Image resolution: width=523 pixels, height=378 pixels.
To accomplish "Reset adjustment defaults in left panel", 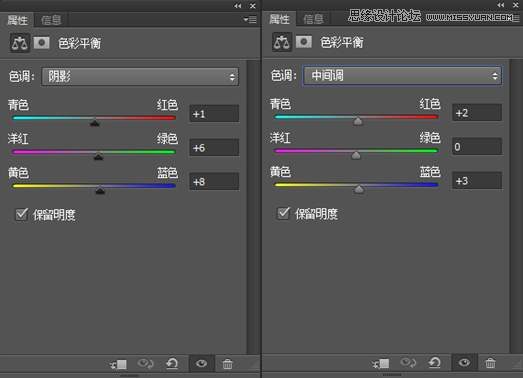I will (x=172, y=363).
